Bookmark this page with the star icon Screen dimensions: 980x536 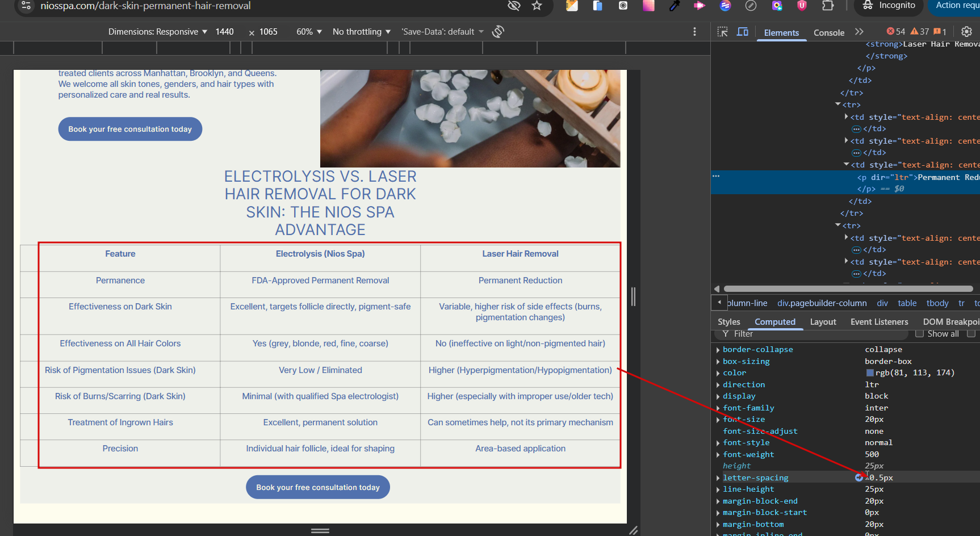point(537,6)
